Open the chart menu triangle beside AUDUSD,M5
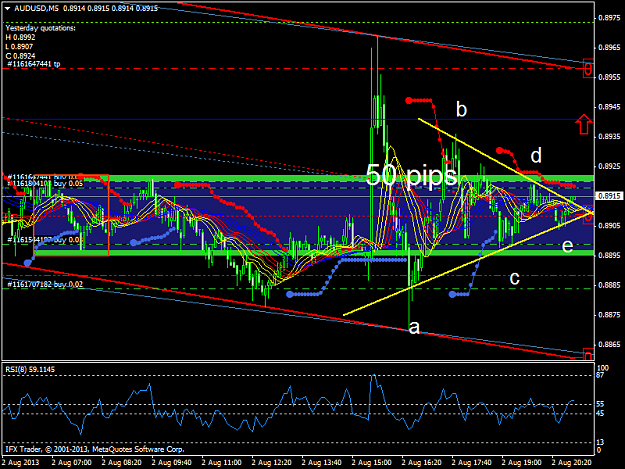Screen dimensions: 625x469 pos(8,8)
